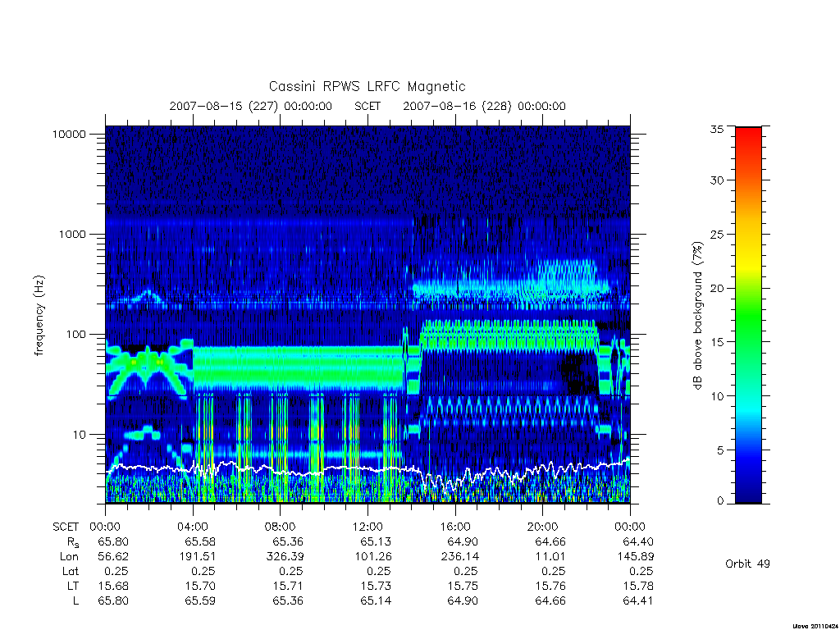The height and width of the screenshot is (630, 840).
Task: Click the 20:00 SCET time label
Action: click(x=543, y=527)
